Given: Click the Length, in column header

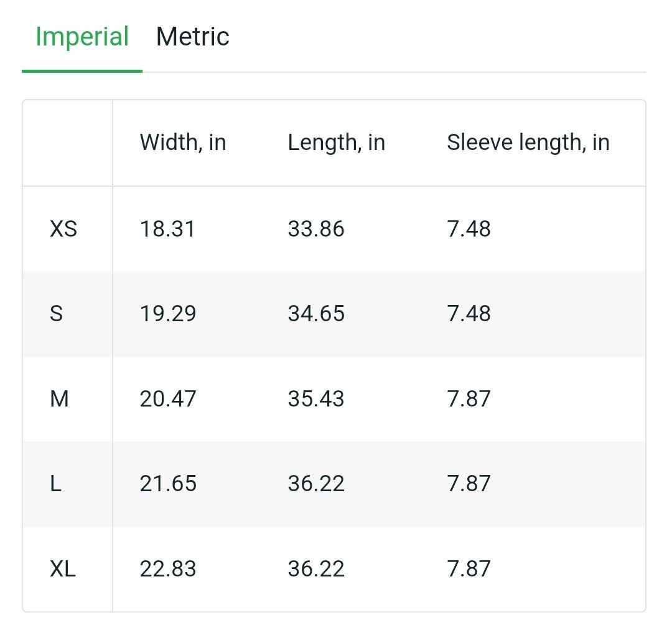Looking at the screenshot, I should [337, 143].
